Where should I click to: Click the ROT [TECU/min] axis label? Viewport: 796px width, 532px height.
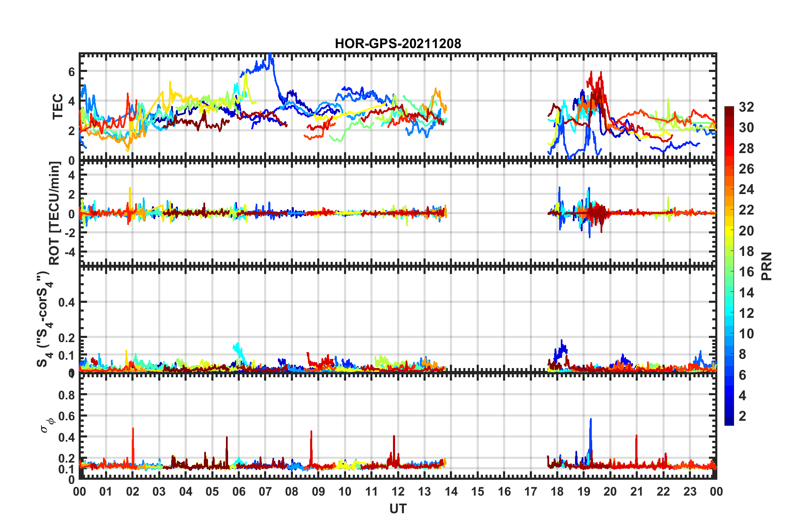55,213
